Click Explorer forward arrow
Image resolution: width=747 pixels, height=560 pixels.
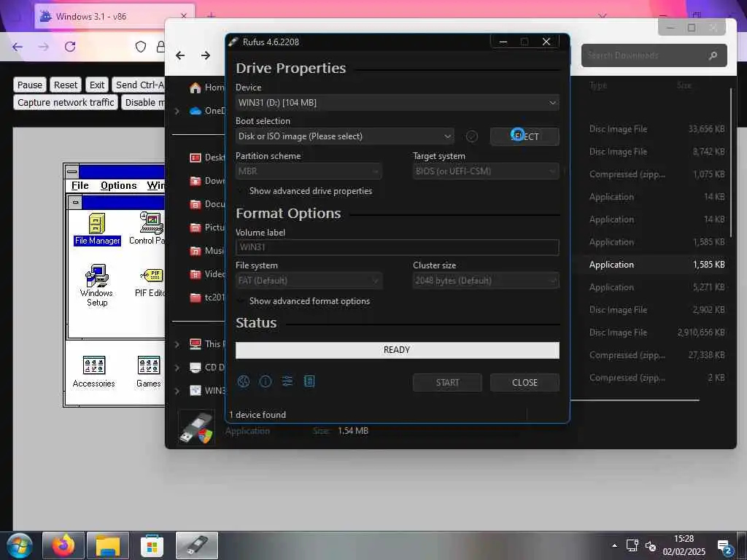(206, 55)
